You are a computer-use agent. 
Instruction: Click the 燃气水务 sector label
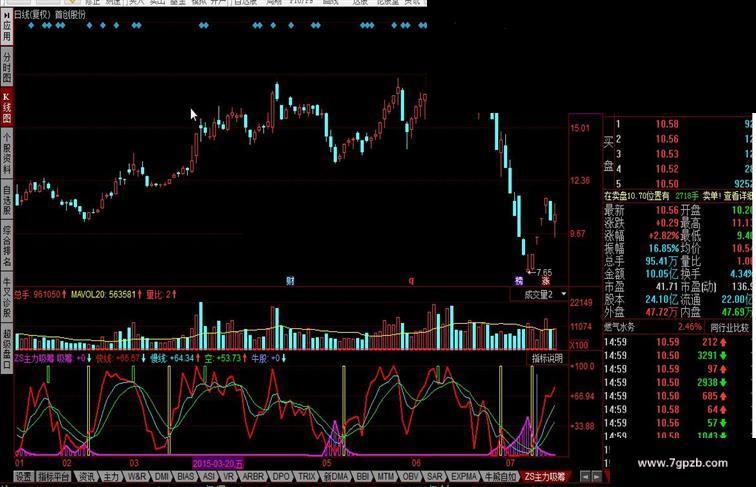pos(620,327)
